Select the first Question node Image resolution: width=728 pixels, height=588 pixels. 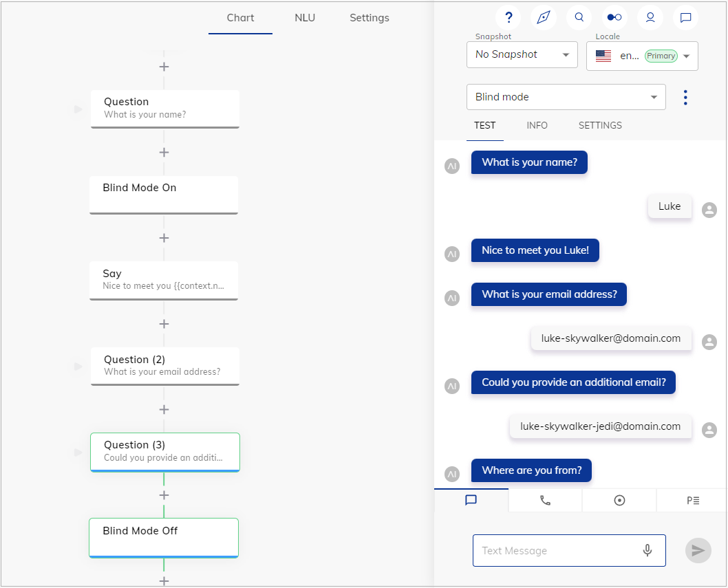(165, 109)
